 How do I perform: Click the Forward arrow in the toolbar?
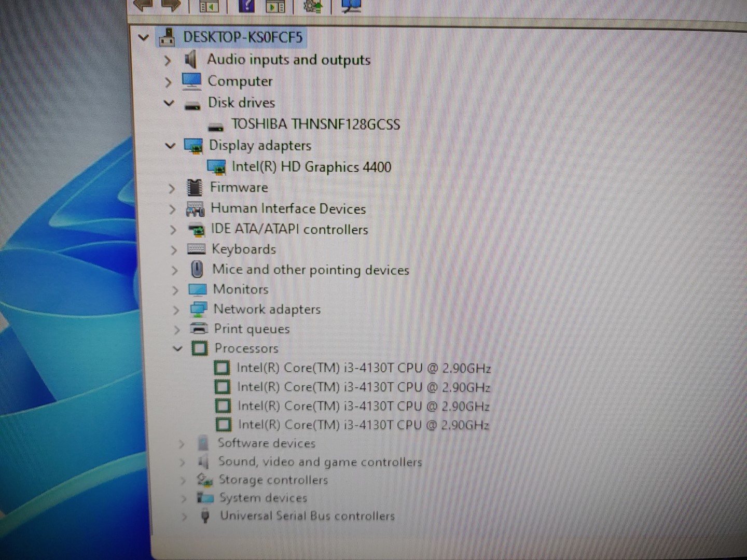(x=172, y=5)
